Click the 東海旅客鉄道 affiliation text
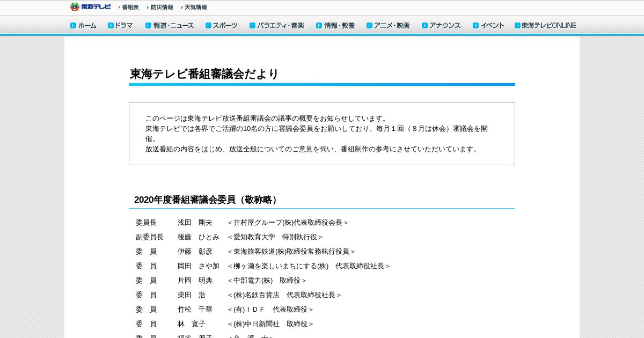This screenshot has height=338, width=644. pyautogui.click(x=291, y=252)
